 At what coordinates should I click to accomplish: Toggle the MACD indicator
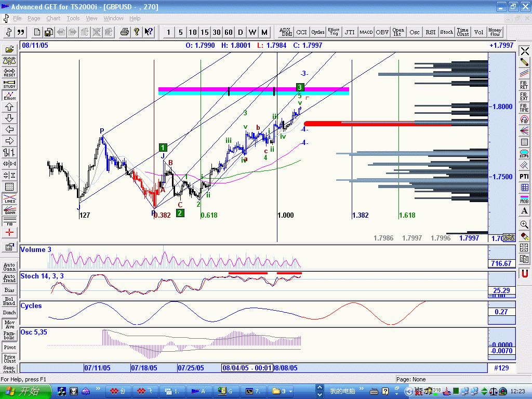(366, 32)
